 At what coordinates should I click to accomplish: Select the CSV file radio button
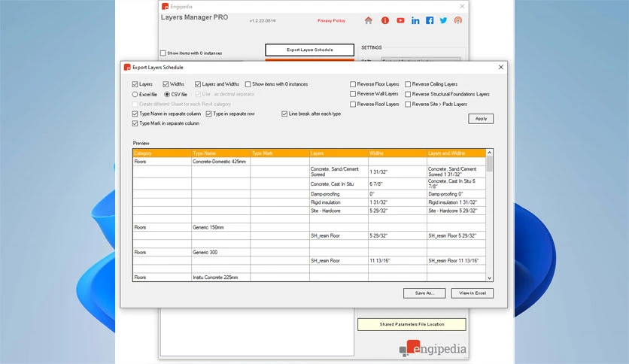[x=167, y=94]
